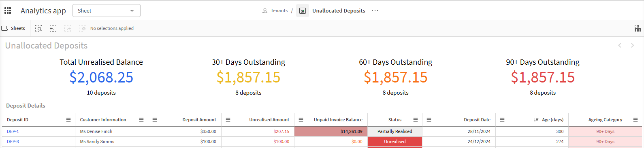Open deposit link DEP-1
The width and height of the screenshot is (644, 148).
pyautogui.click(x=13, y=131)
